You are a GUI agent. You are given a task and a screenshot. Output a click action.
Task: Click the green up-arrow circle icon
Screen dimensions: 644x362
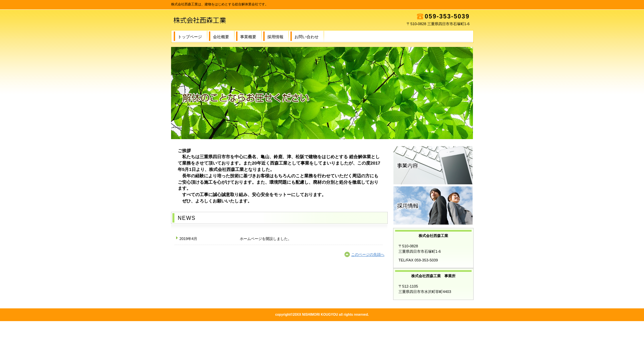(347, 254)
